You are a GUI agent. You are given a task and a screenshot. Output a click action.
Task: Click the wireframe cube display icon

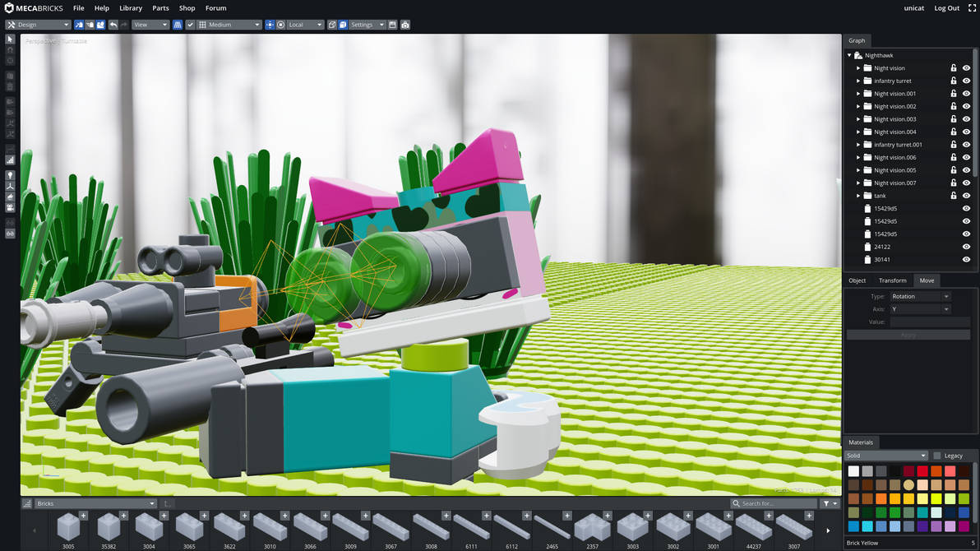(x=332, y=25)
